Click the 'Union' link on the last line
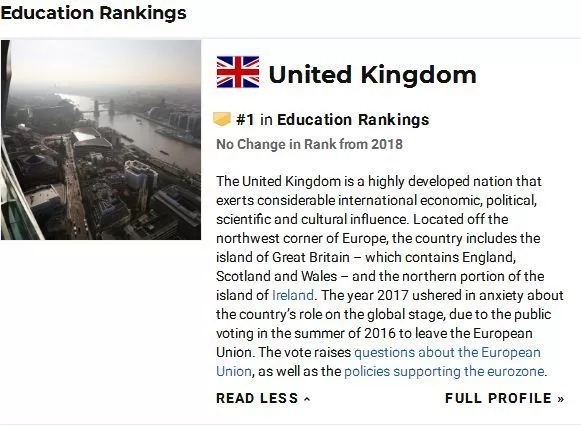This screenshot has height=425, width=581. 234,371
